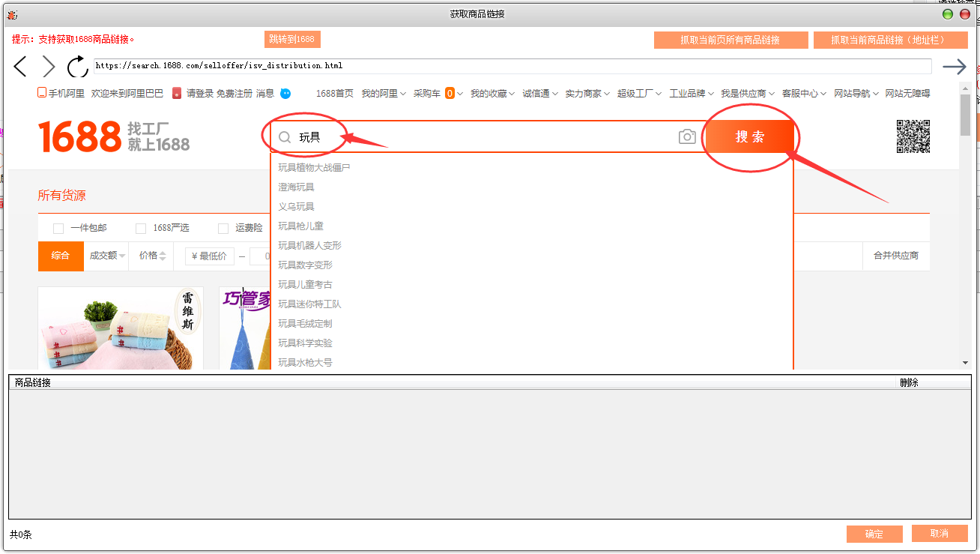The width and height of the screenshot is (980, 554).
Task: Go back with the left arrow
Action: [20, 67]
